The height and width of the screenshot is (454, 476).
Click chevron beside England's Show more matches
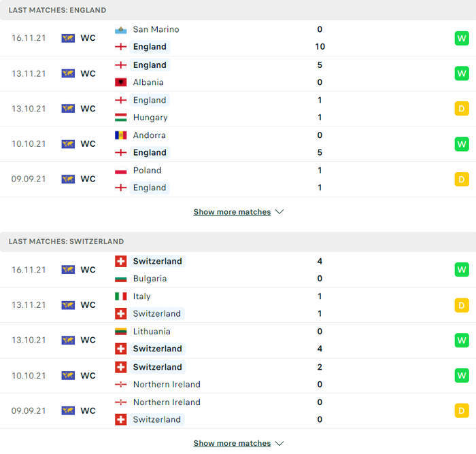tap(279, 212)
